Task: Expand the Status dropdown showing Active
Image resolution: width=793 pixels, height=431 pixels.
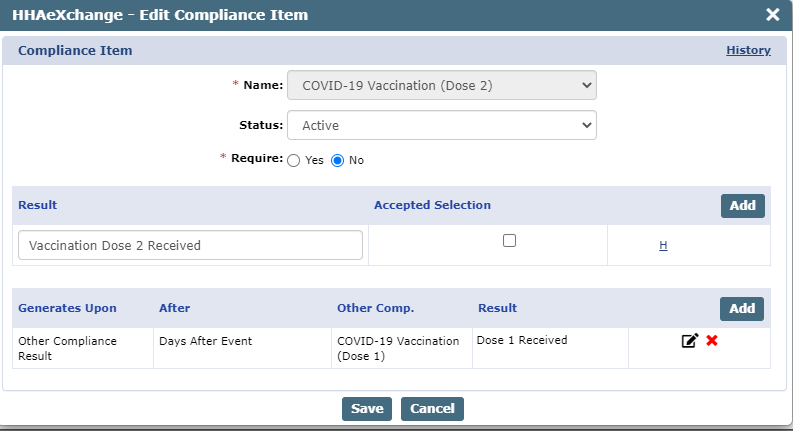Action: coord(441,125)
